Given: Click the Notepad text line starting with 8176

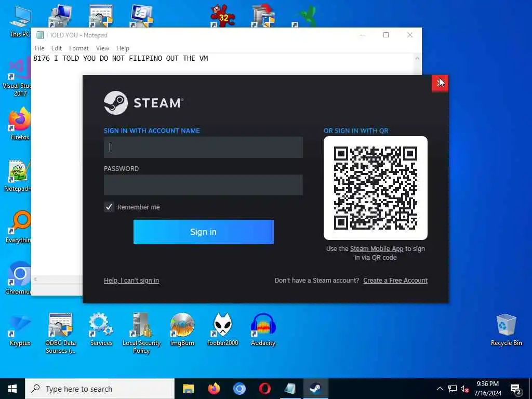Looking at the screenshot, I should 121,58.
